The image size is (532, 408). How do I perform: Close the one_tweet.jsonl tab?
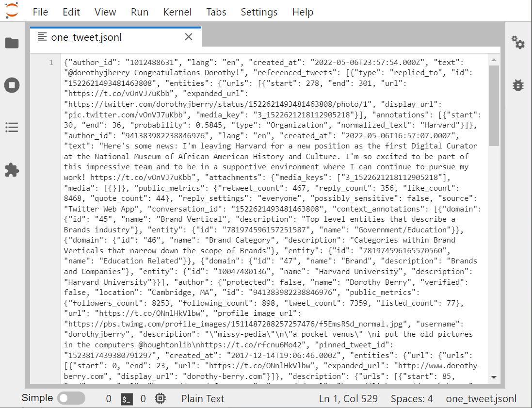coord(189,37)
